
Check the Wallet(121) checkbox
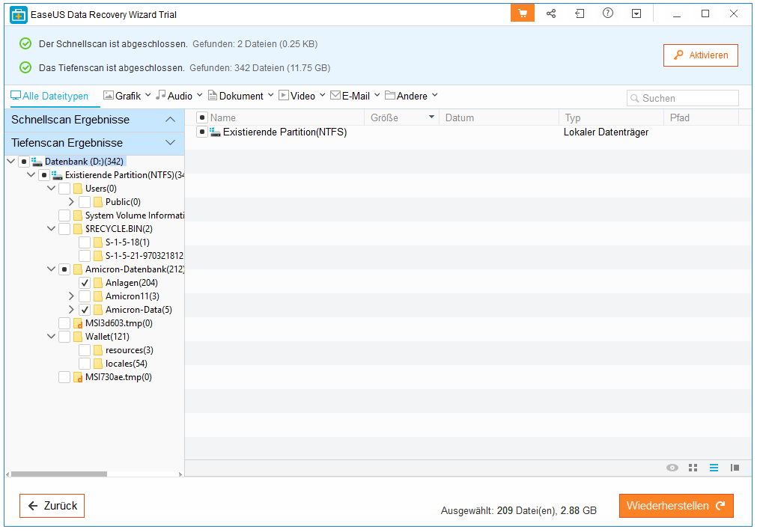(64, 337)
